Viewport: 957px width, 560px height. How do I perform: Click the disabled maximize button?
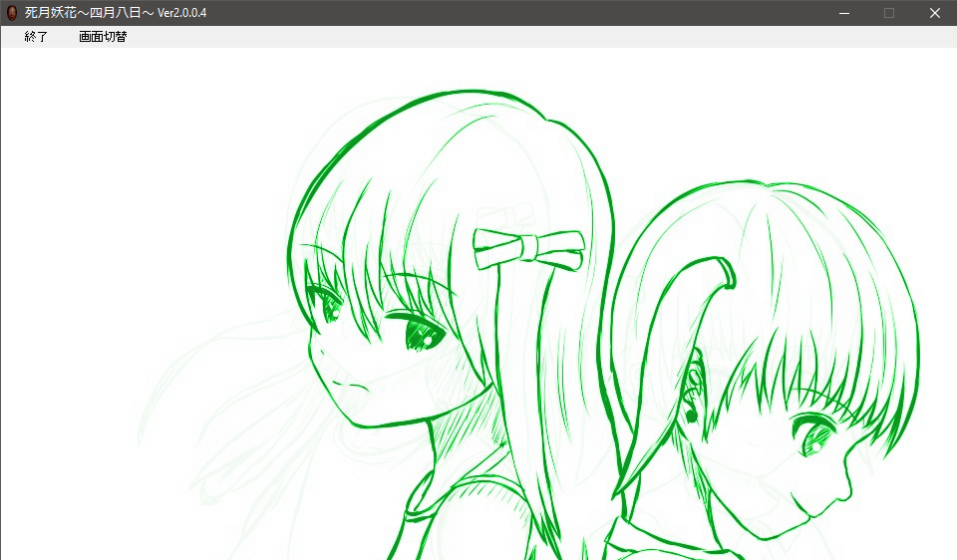(x=889, y=13)
